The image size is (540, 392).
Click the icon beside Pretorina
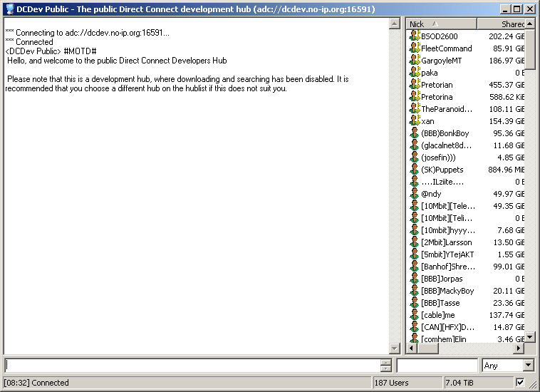pos(415,96)
